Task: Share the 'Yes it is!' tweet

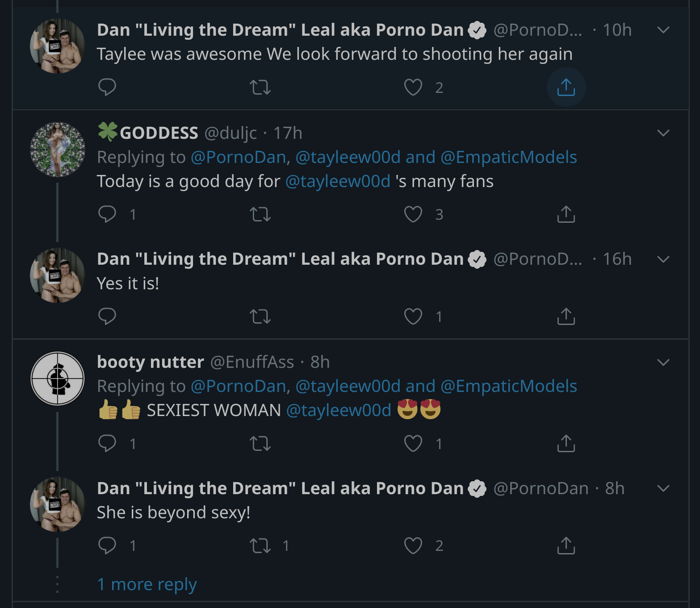Action: (566, 316)
